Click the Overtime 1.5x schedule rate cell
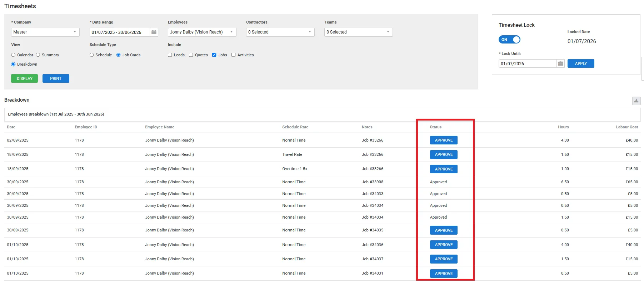 pos(295,169)
